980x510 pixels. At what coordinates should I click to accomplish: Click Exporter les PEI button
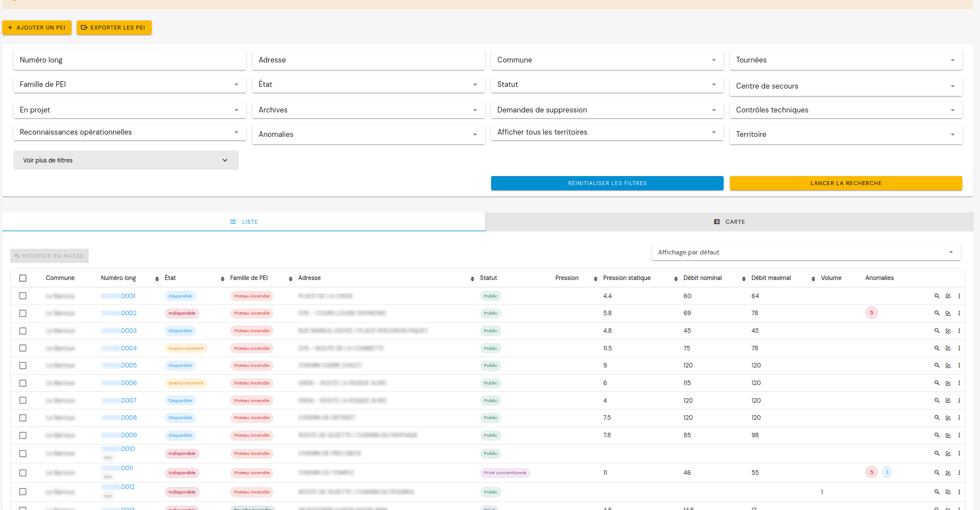tap(114, 28)
